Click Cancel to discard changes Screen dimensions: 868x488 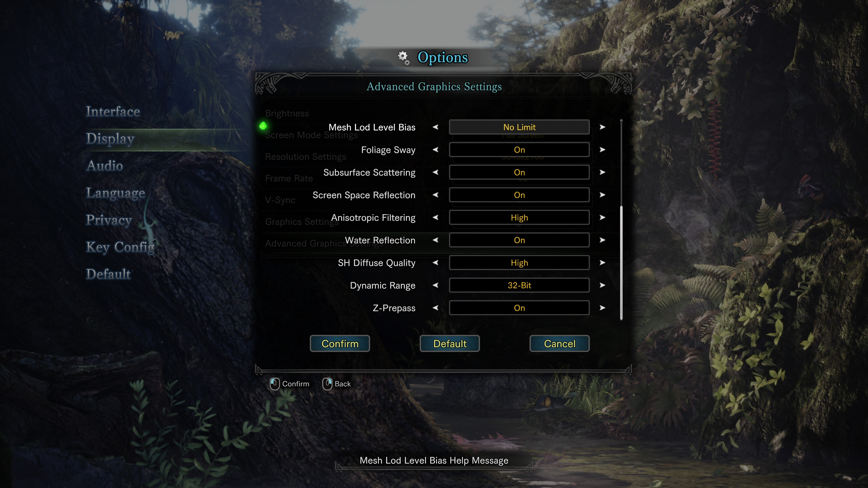(559, 343)
